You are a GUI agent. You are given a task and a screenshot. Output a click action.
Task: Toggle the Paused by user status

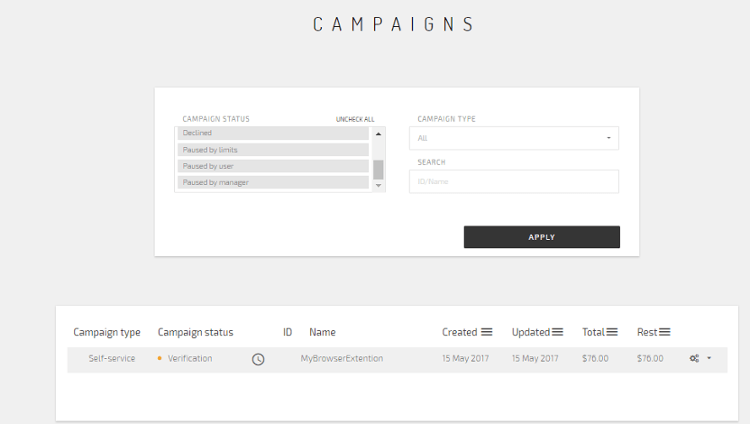[273, 166]
